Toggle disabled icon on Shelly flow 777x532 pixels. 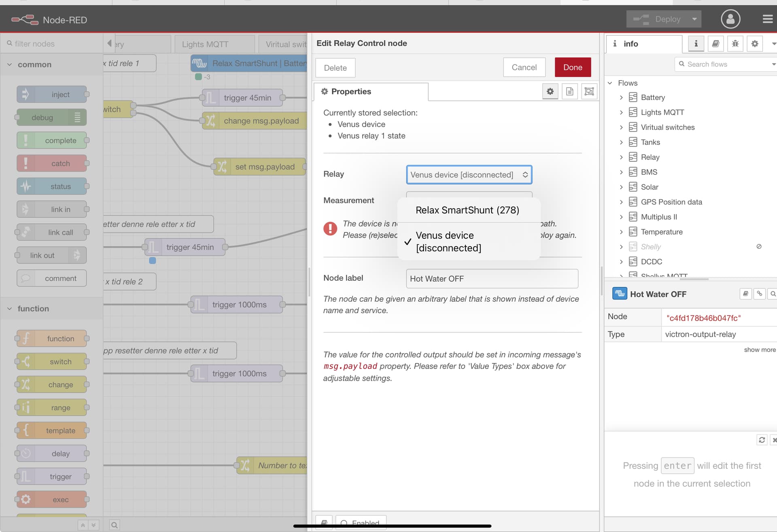pos(759,246)
